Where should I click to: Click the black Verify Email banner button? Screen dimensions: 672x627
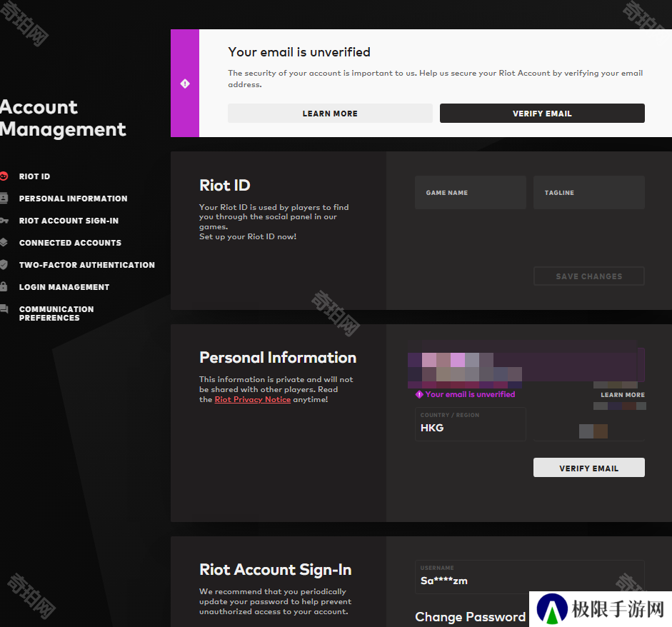pos(542,113)
